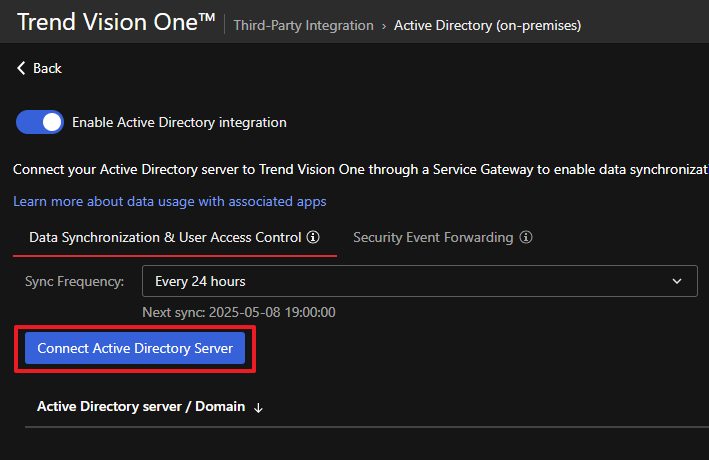Disable the Active Directory integration toggle
The height and width of the screenshot is (460, 709).
point(40,123)
